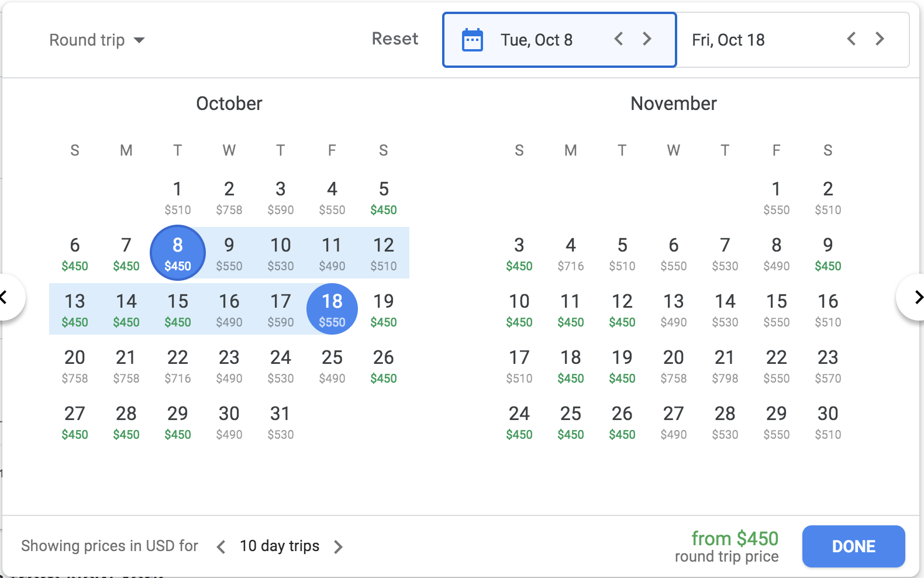Choose October 2 priced at $758

pos(229,197)
